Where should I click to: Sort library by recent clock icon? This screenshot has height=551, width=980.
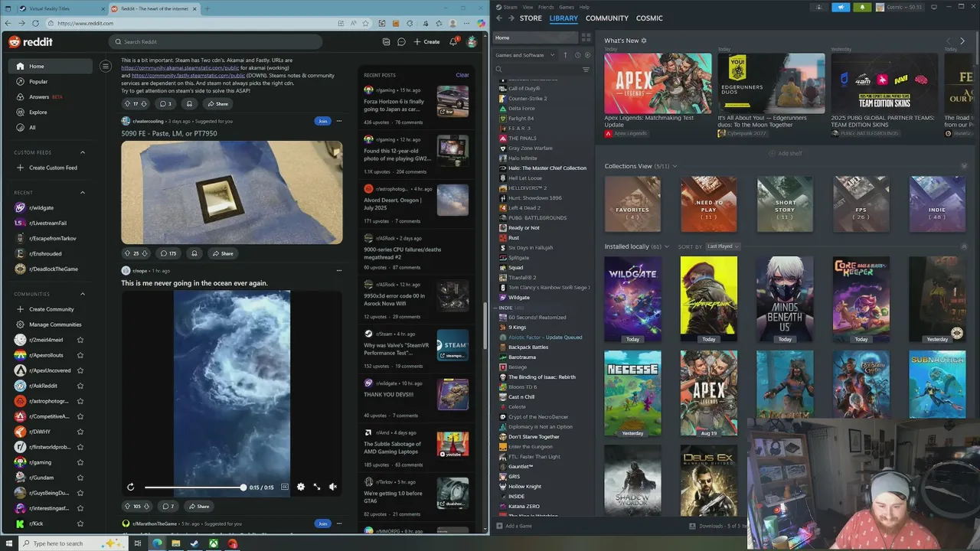click(577, 55)
